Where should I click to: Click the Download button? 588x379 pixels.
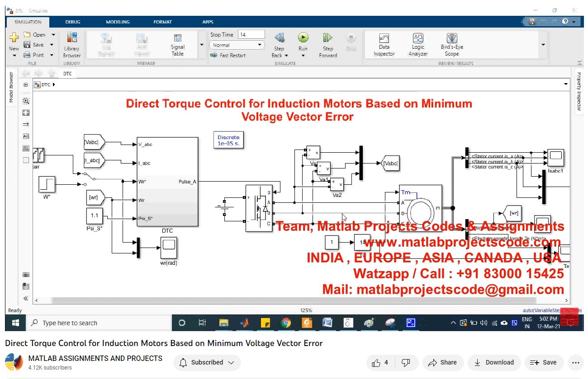pos(494,362)
